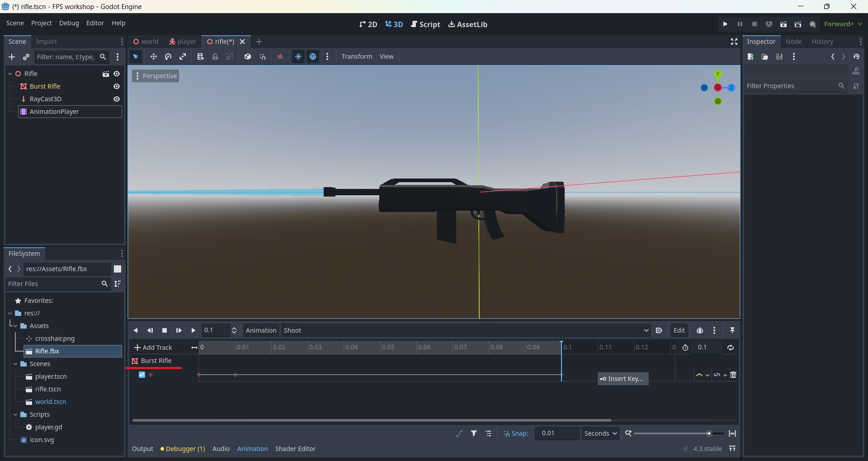
Task: Click the Snap value input field
Action: click(557, 433)
